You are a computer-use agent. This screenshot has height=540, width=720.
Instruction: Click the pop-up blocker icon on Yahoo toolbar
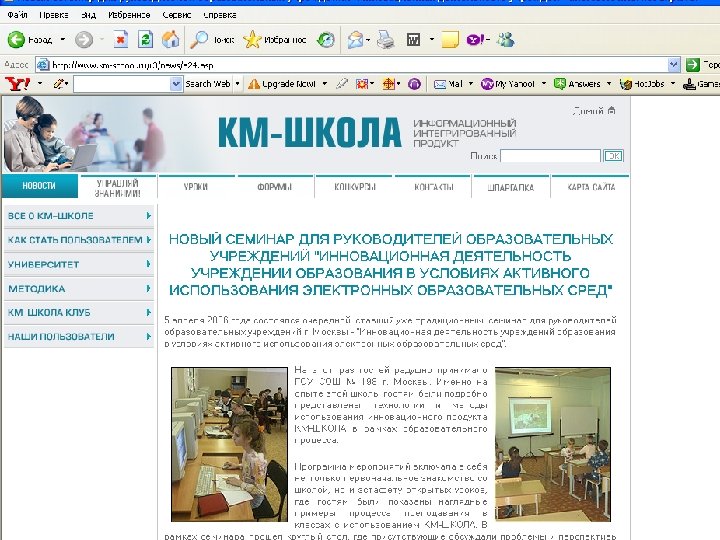click(362, 84)
